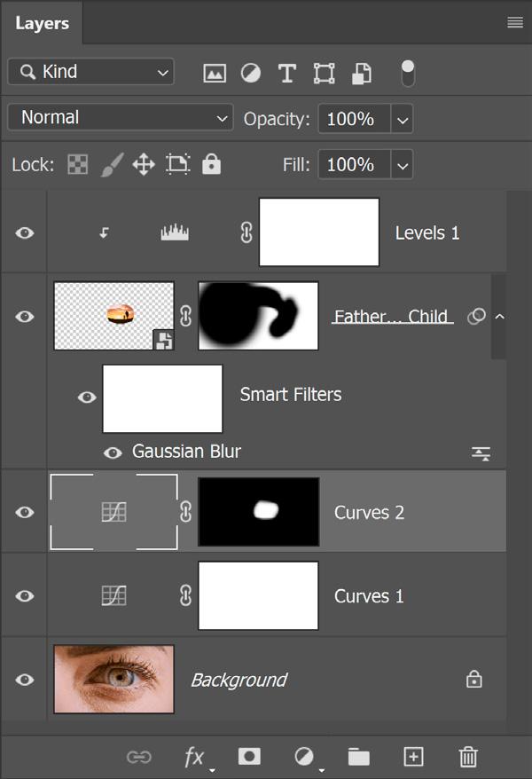The image size is (532, 779).
Task: Add layer style fx button
Action: click(194, 757)
